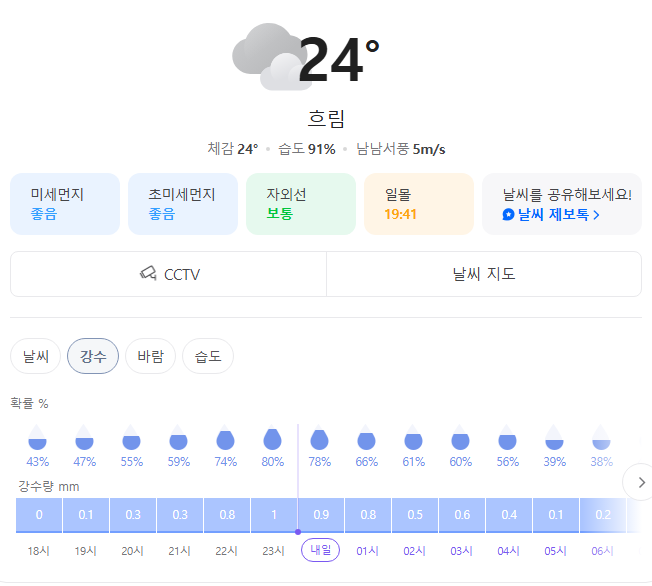Open the 날씨 지도 map button
The height and width of the screenshot is (586, 652).
tap(484, 274)
